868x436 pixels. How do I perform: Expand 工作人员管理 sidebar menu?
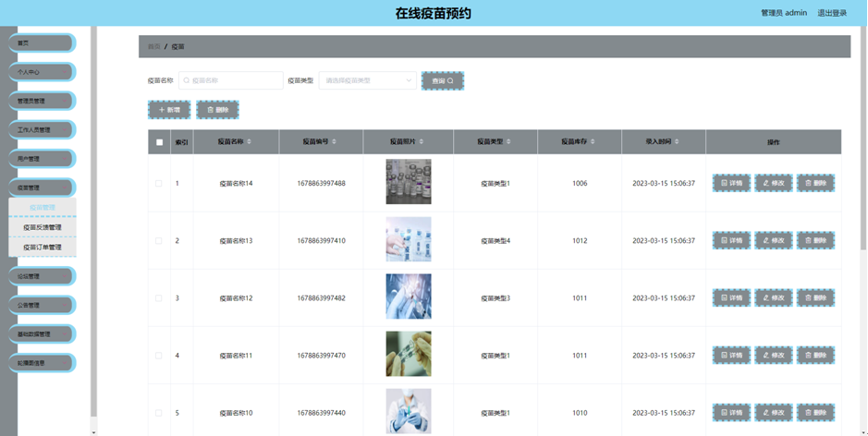pos(43,129)
